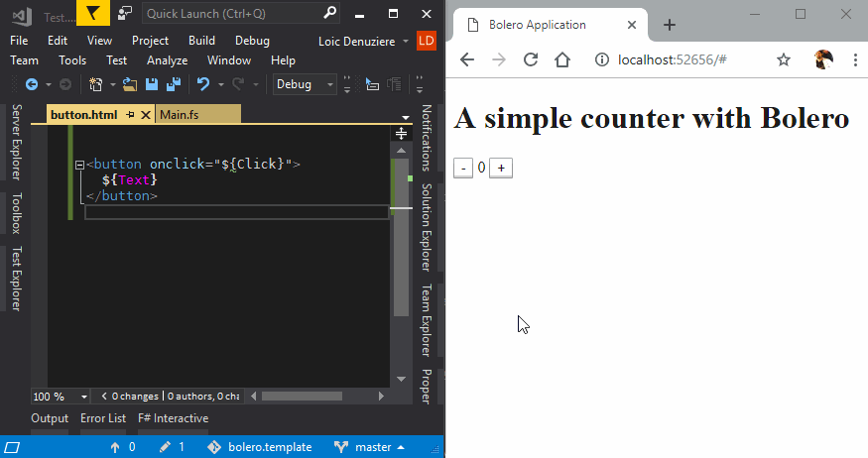This screenshot has height=458, width=868.
Task: Click the Chrome home icon
Action: pos(562,59)
